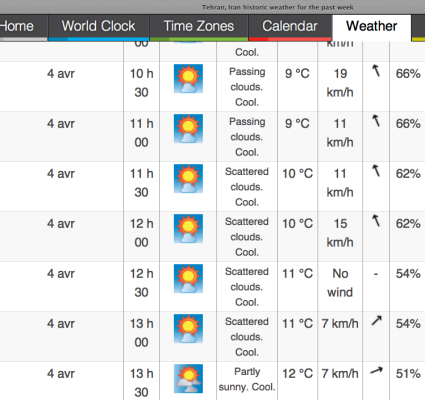Image resolution: width=425 pixels, height=400 pixels.
Task: Click the weather icon for 12 h 30
Action: tap(188, 278)
